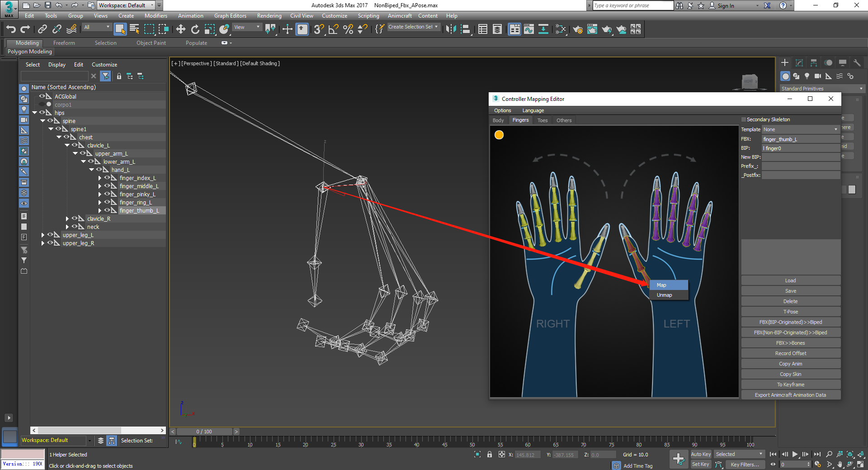The height and width of the screenshot is (470, 868).
Task: Toggle visibility eye of neck
Action: pos(74,227)
